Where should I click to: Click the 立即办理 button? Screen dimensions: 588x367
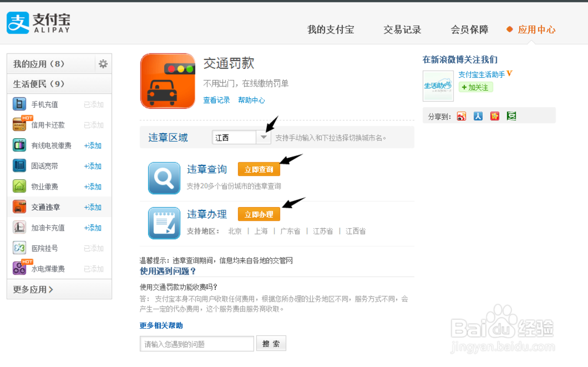[x=259, y=214]
